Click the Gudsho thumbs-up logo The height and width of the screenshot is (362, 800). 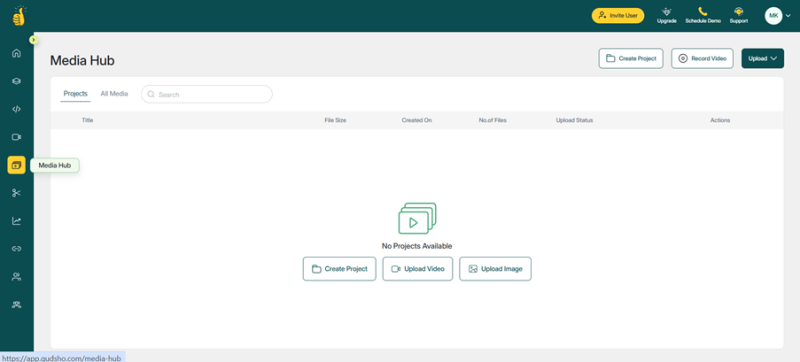click(19, 16)
